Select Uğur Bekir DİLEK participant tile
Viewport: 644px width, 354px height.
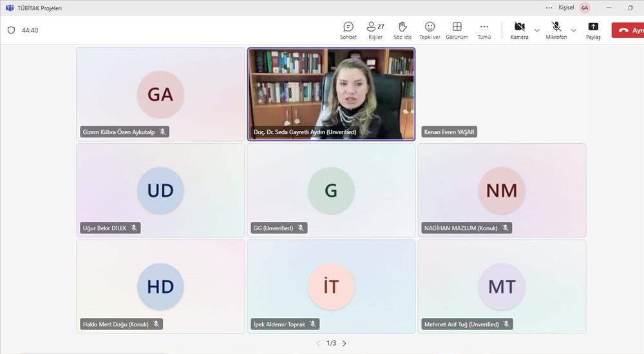point(160,190)
